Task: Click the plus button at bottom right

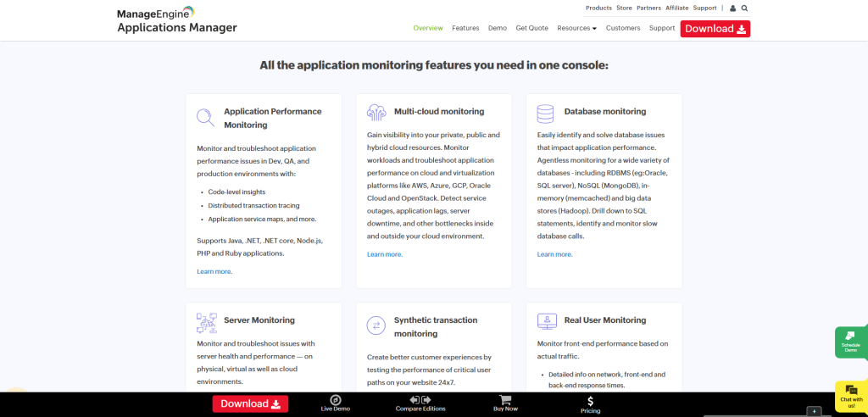Action: tap(814, 411)
